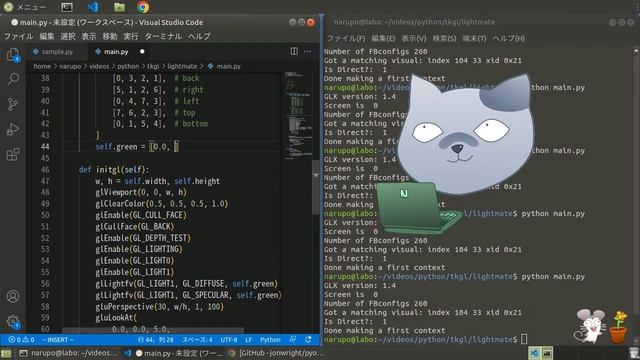Viewport: 640px width, 360px height.
Task: Click line number 46 in gutter
Action: (45, 170)
